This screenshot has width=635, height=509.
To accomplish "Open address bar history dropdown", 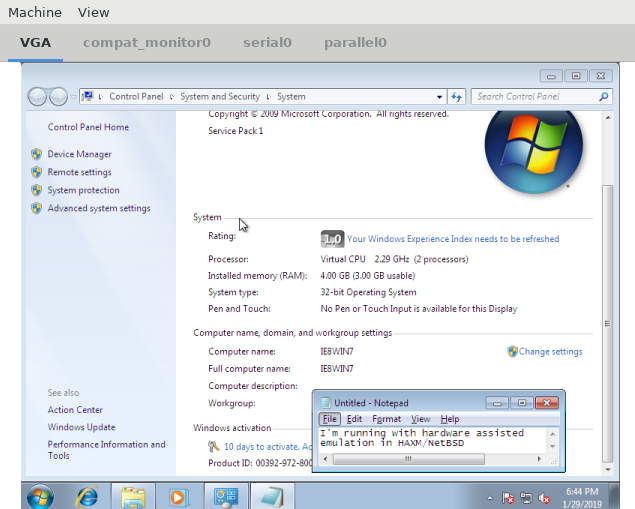I will click(x=439, y=97).
